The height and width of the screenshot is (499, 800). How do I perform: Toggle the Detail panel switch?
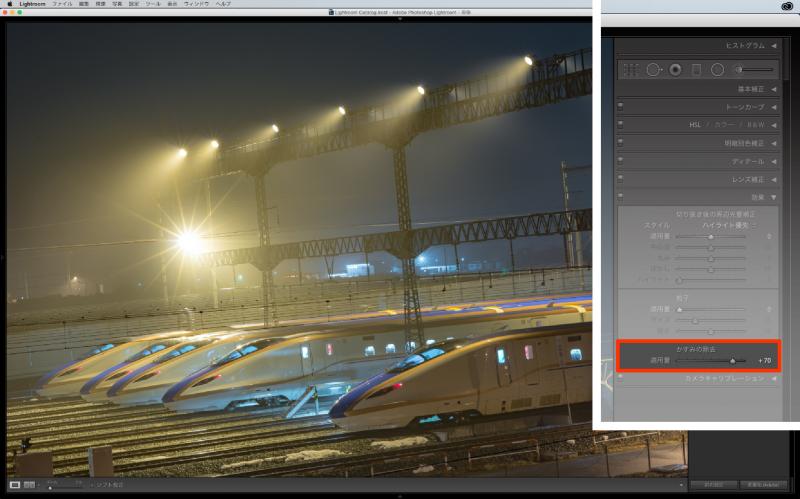620,161
